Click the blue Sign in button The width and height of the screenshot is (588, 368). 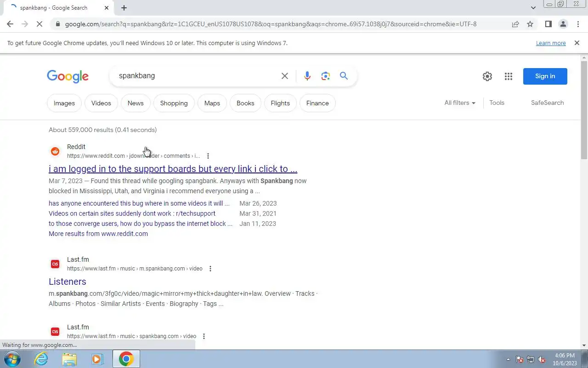(x=545, y=76)
